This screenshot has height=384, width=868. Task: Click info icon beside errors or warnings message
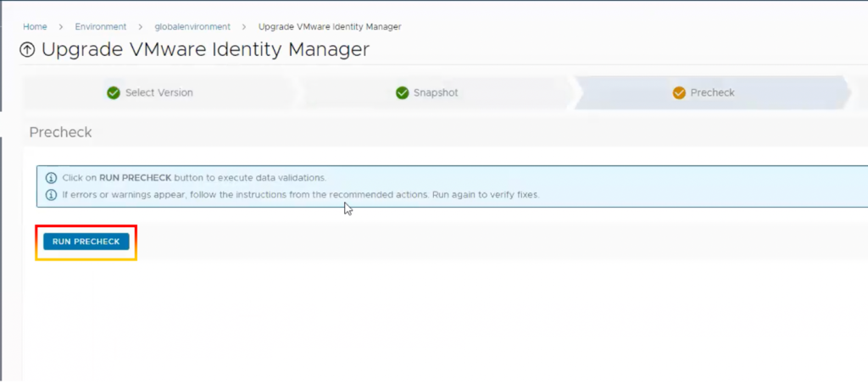[x=52, y=195]
